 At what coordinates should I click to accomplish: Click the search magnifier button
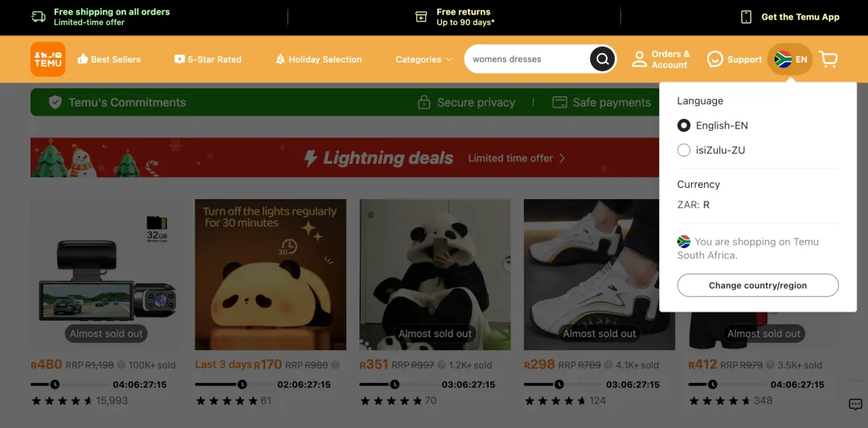point(602,59)
